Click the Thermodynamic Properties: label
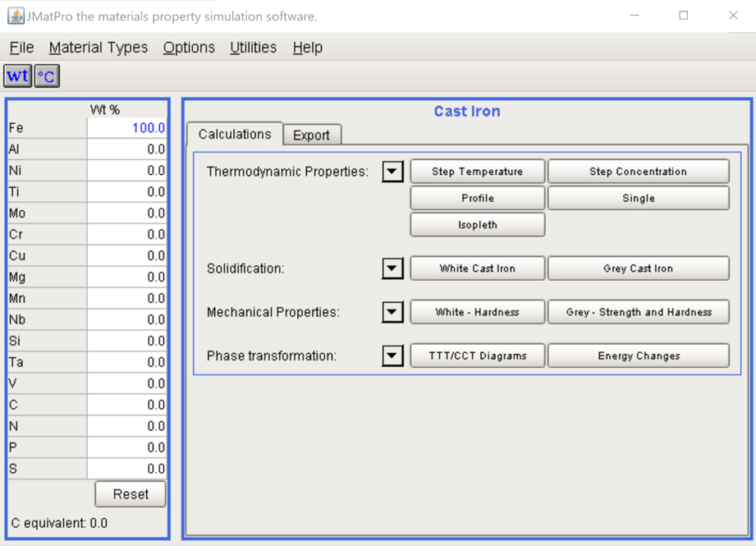Image resolution: width=756 pixels, height=546 pixels. [x=287, y=172]
